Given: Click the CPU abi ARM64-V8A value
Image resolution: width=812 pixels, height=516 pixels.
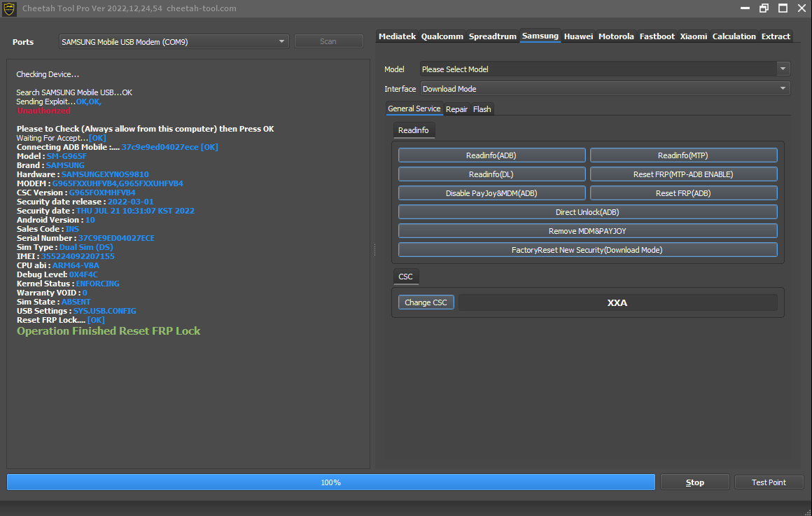Looking at the screenshot, I should 76,266.
